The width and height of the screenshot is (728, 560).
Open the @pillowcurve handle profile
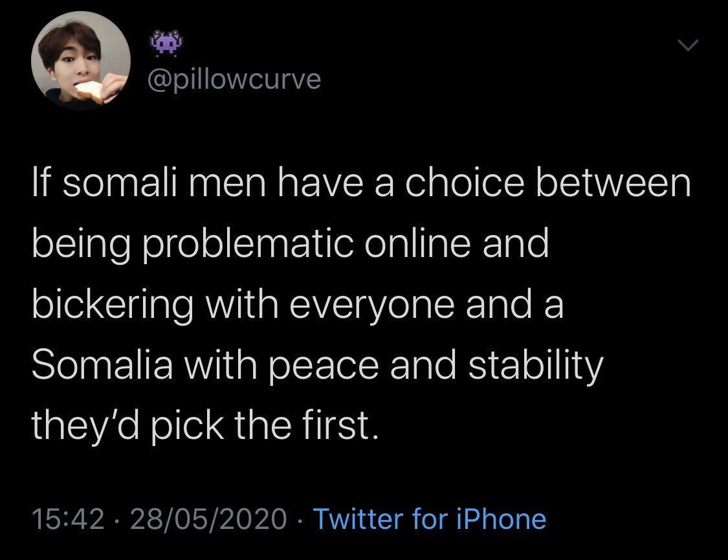[x=234, y=80]
